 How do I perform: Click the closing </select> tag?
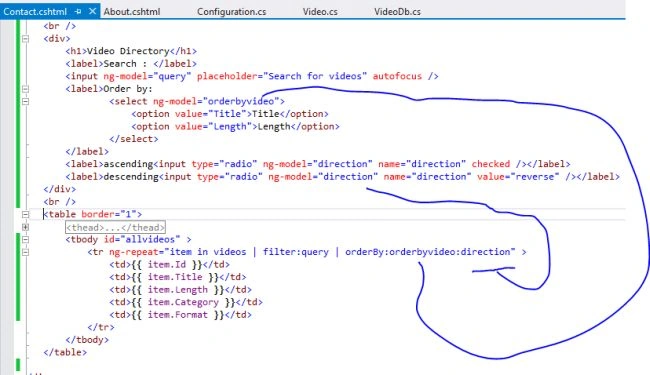click(x=134, y=139)
